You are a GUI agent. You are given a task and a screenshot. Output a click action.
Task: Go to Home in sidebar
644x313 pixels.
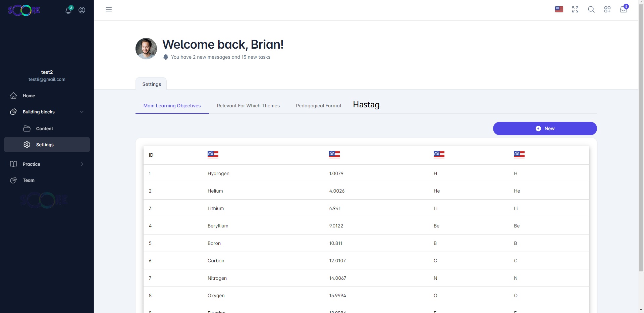click(x=29, y=96)
